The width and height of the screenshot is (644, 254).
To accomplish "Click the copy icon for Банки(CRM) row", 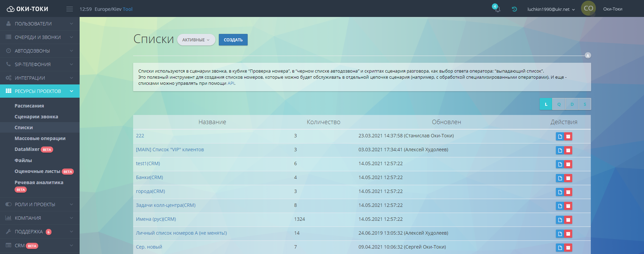I will 560,178.
